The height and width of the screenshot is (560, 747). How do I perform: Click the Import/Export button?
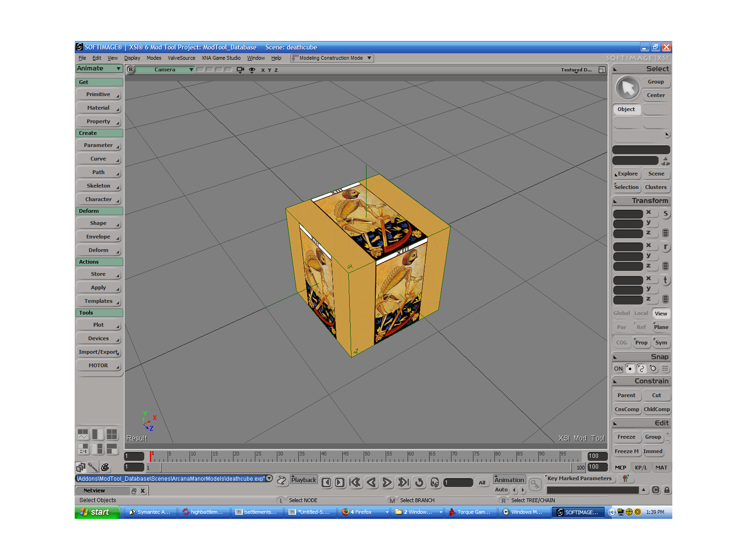(99, 352)
